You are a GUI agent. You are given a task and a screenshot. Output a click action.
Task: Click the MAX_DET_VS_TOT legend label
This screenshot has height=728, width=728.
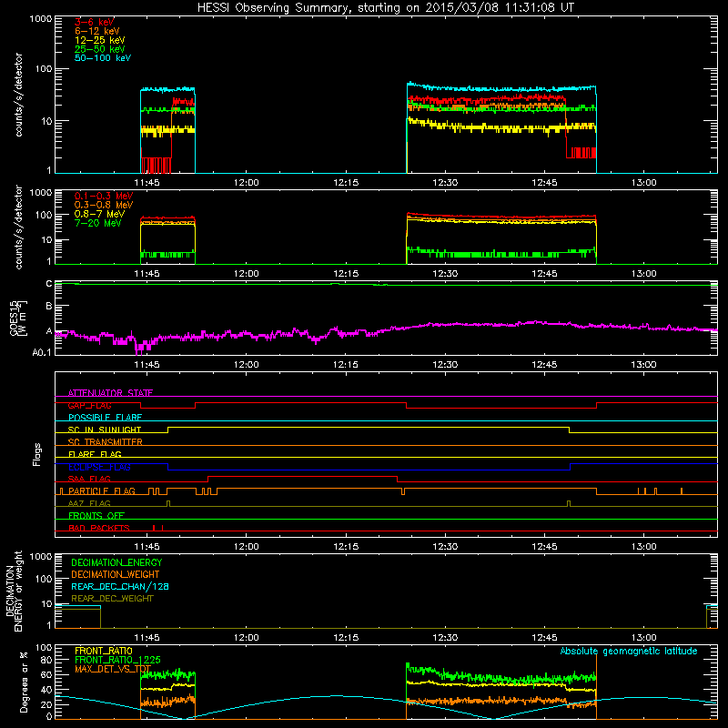coord(113,669)
